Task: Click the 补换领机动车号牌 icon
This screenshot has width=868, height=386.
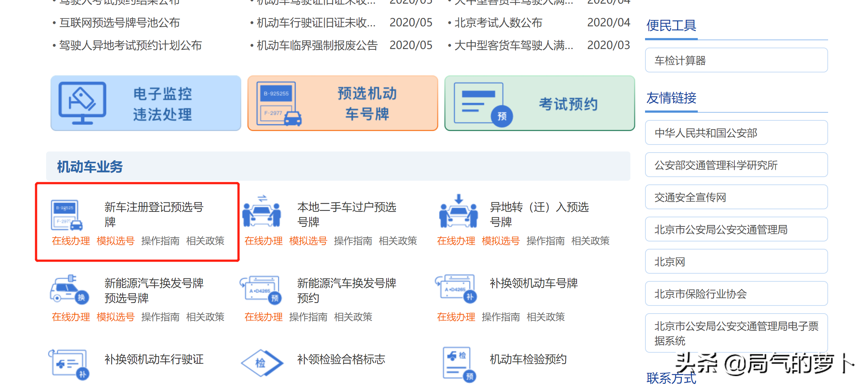Action: coord(456,289)
